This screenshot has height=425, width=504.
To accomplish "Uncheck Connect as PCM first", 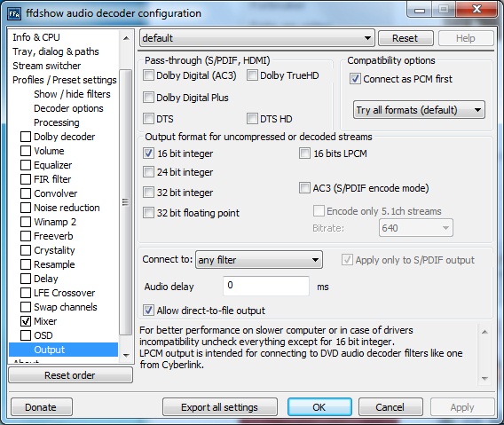I will [355, 79].
